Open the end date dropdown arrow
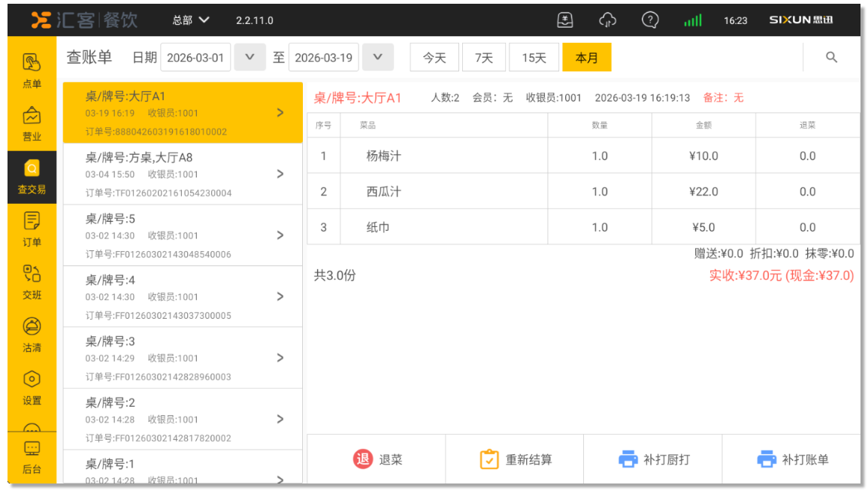 pos(378,57)
